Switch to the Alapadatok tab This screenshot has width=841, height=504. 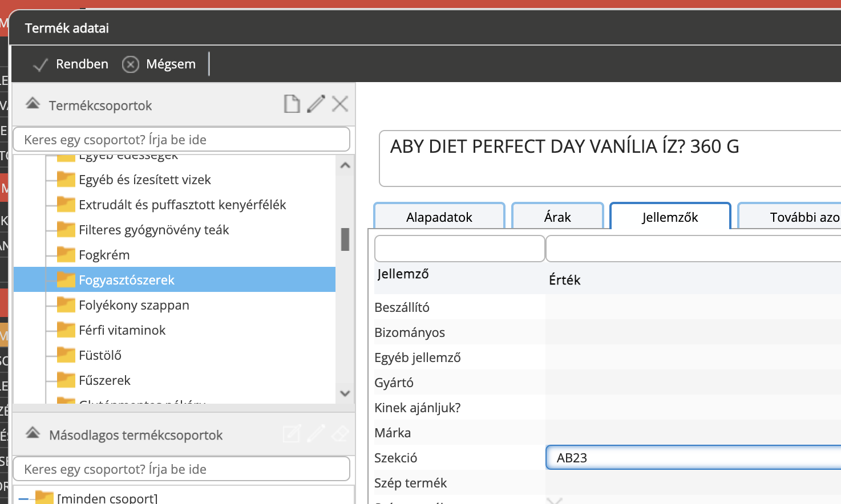(439, 217)
